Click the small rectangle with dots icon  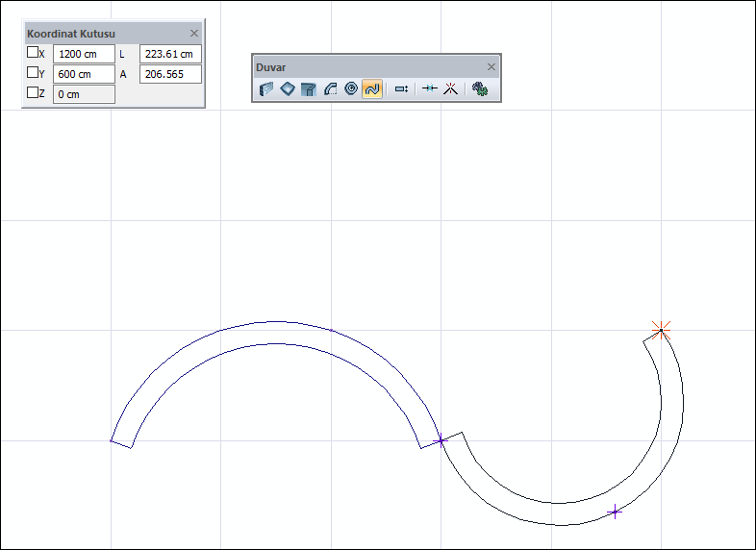(x=402, y=88)
